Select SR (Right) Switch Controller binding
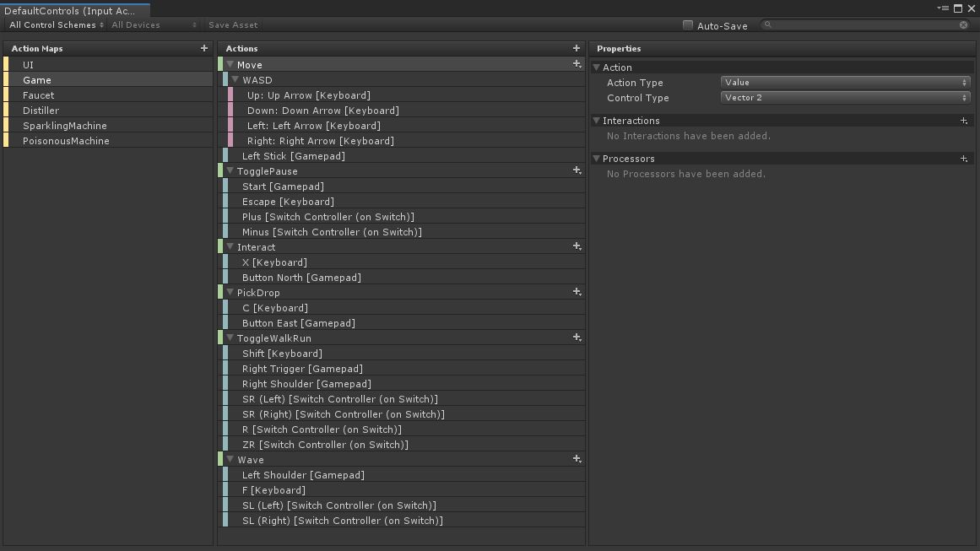This screenshot has height=551, width=980. 403,414
